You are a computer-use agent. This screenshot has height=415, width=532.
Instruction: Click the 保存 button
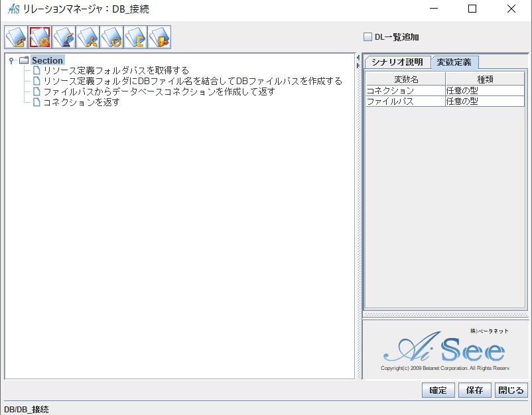(x=474, y=390)
